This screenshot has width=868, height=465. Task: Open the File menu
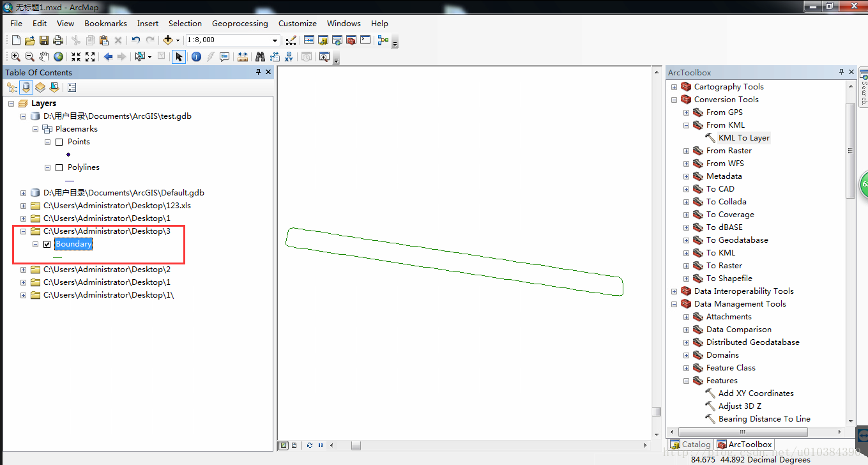coord(17,24)
